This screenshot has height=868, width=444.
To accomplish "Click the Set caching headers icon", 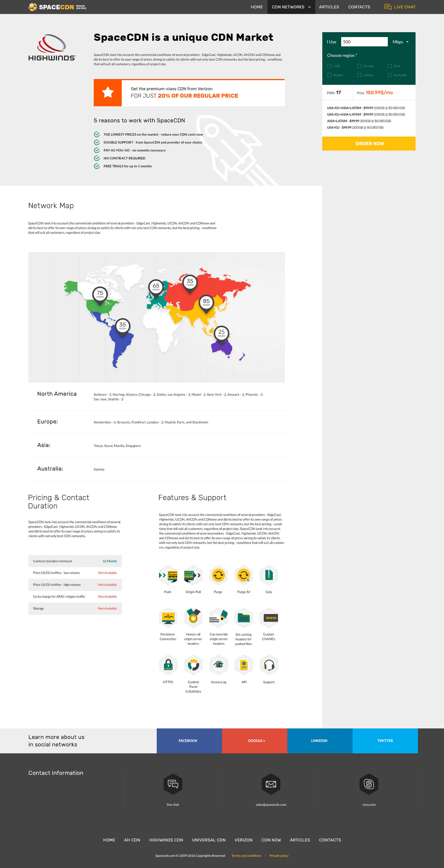I will point(243,618).
